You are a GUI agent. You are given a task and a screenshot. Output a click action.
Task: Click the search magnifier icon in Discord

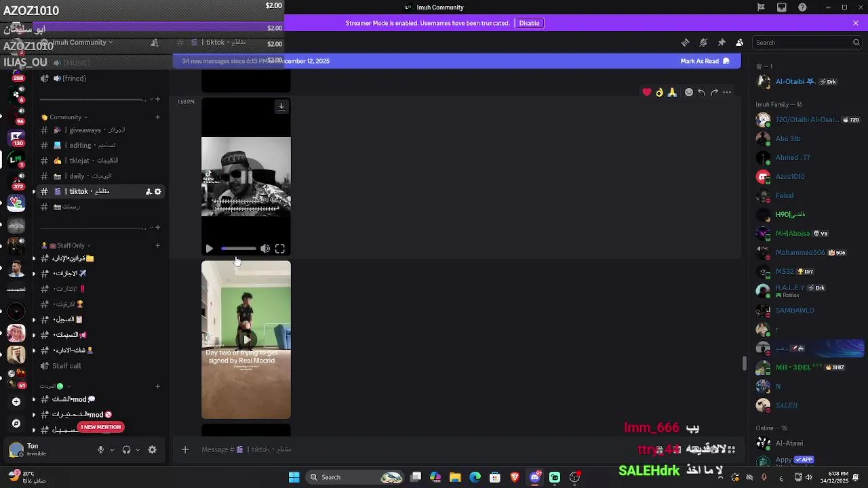pos(856,42)
